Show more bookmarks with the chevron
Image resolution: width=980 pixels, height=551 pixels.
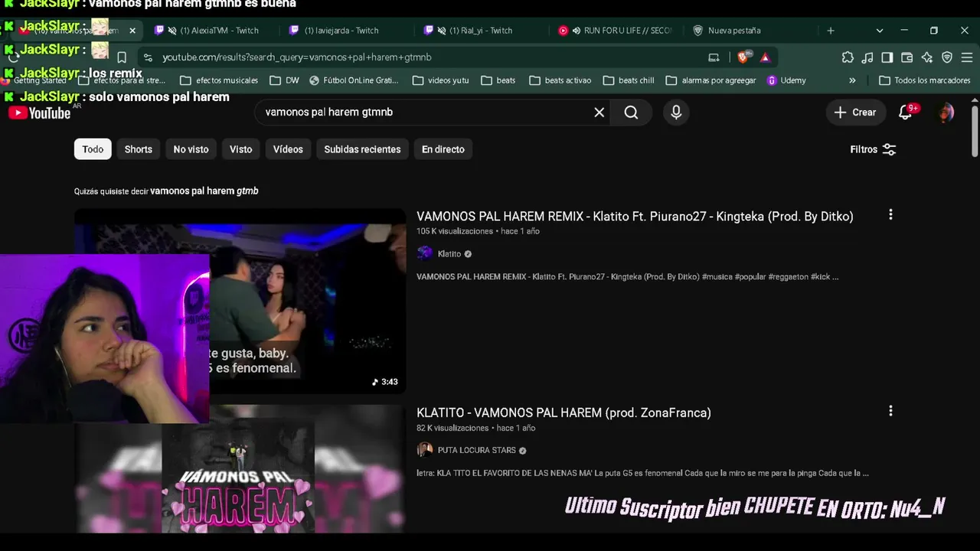point(852,80)
